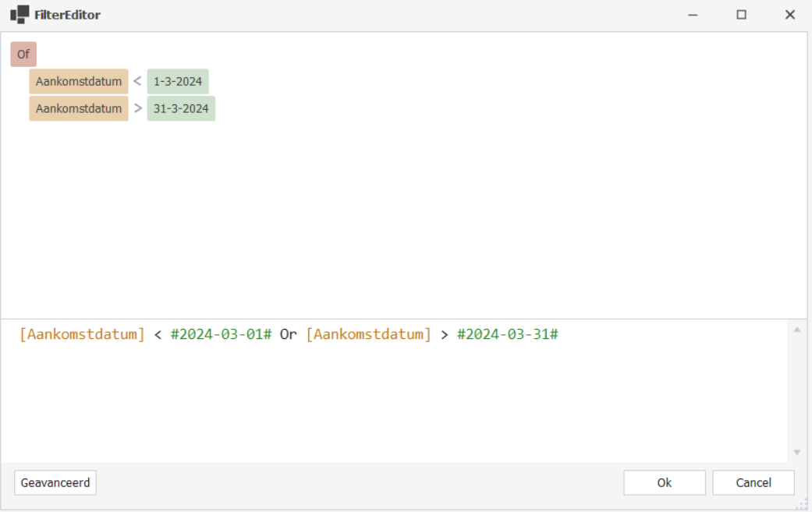Click the 'Or' keyword in expression

pos(289,334)
